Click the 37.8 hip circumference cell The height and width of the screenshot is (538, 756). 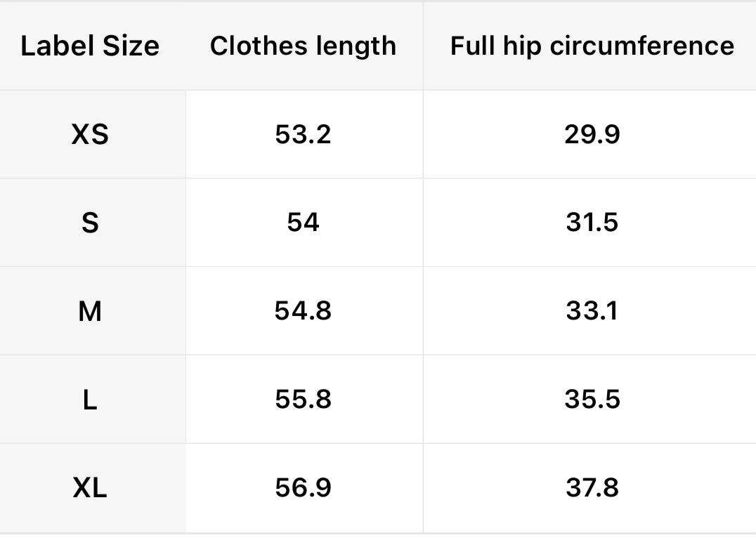click(592, 487)
